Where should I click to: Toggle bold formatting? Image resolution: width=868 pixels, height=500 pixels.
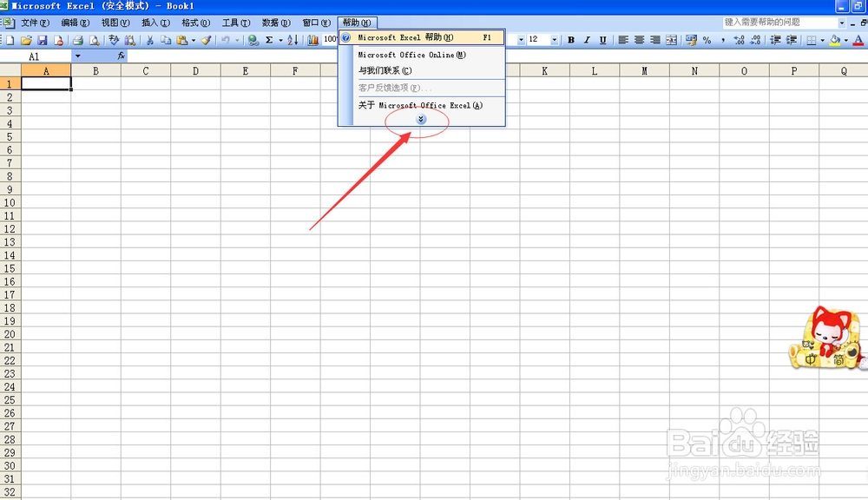point(571,40)
